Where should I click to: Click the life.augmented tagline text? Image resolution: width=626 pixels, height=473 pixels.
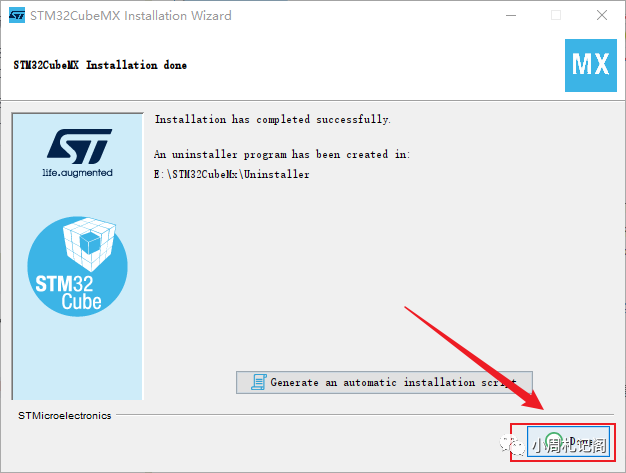(x=77, y=173)
